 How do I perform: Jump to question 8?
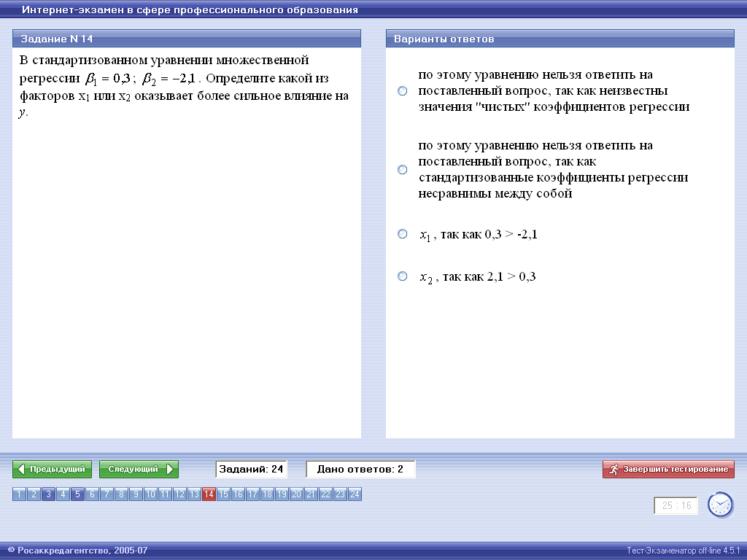coord(122,494)
